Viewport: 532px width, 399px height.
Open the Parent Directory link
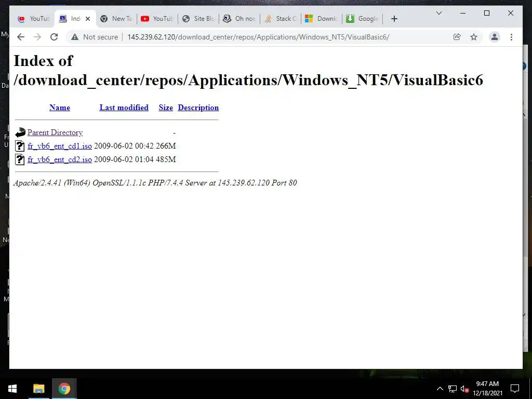tap(55, 132)
